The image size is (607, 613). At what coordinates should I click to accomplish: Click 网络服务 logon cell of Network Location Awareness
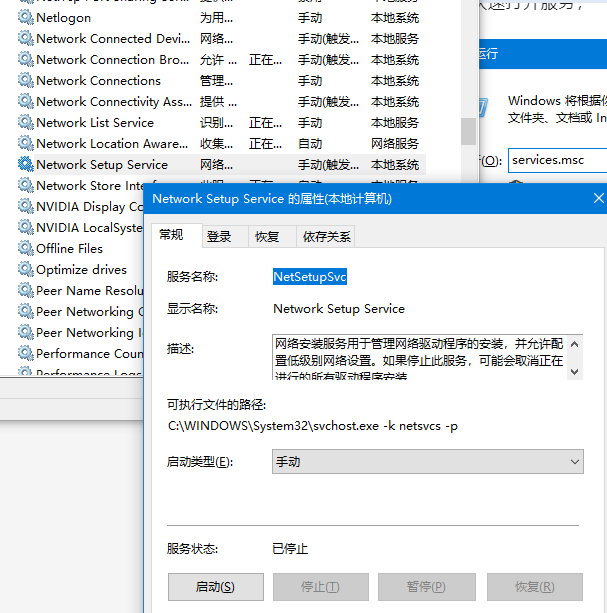tap(395, 143)
